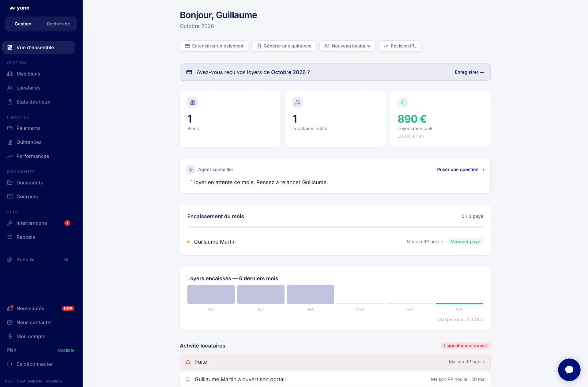Viewport: 588px width, 387px height.
Task: Open Vue d'ensemble in sidebar
Action: pyautogui.click(x=39, y=47)
